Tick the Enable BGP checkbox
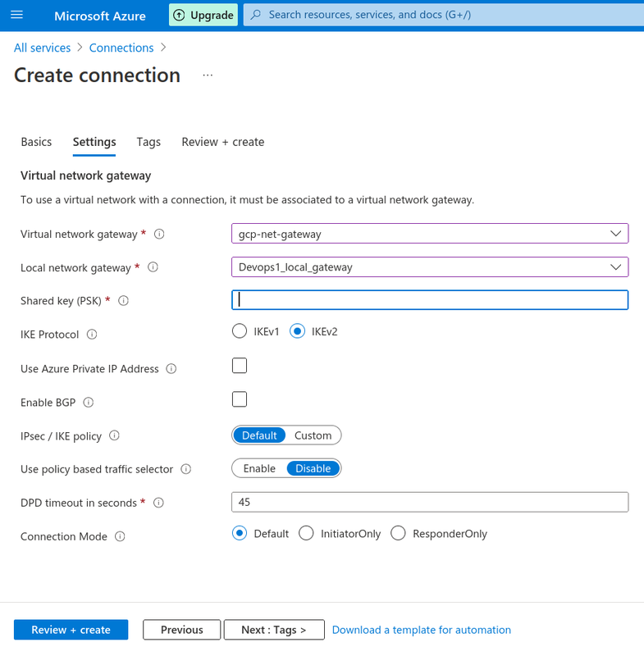644x656 pixels. (240, 399)
